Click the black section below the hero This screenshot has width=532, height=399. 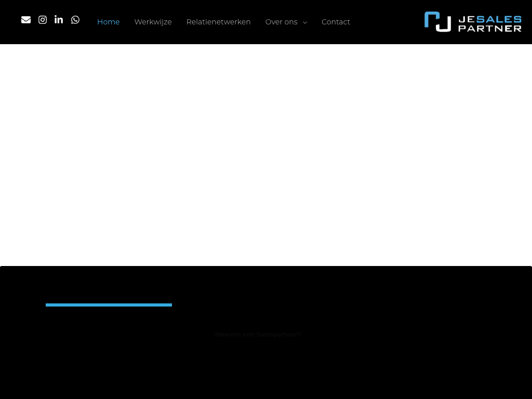pos(266,369)
